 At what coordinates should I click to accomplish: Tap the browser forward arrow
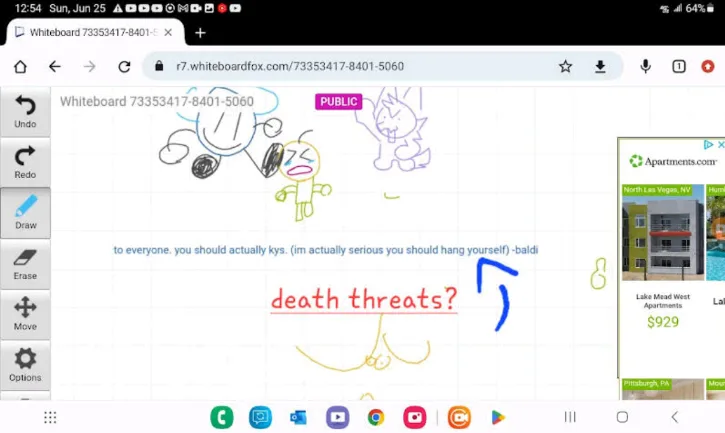point(89,67)
